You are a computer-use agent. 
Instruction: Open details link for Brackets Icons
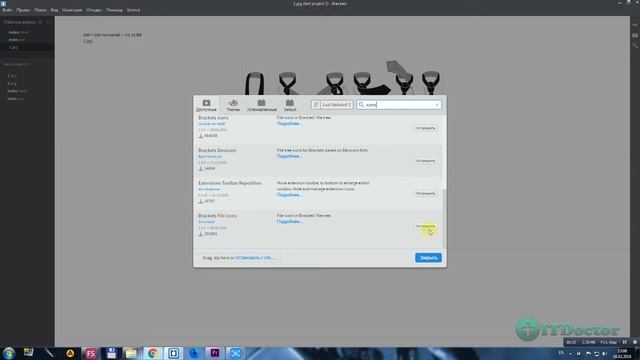pos(289,123)
